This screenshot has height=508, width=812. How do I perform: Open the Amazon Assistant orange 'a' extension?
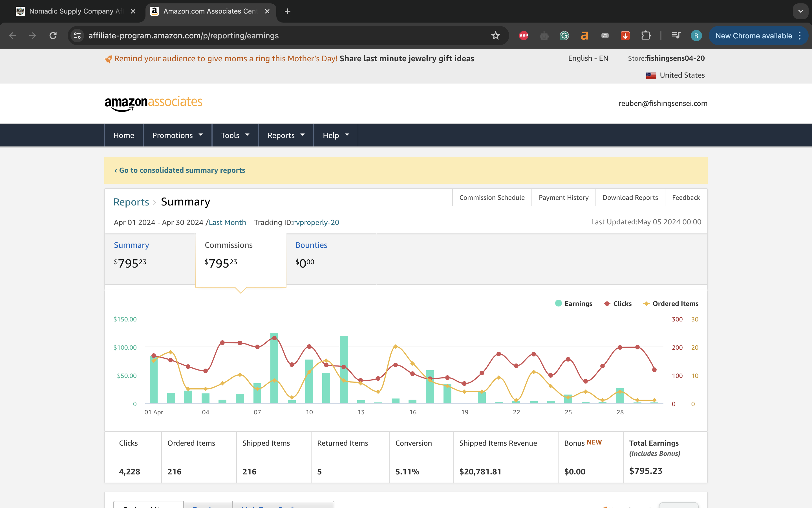point(584,36)
